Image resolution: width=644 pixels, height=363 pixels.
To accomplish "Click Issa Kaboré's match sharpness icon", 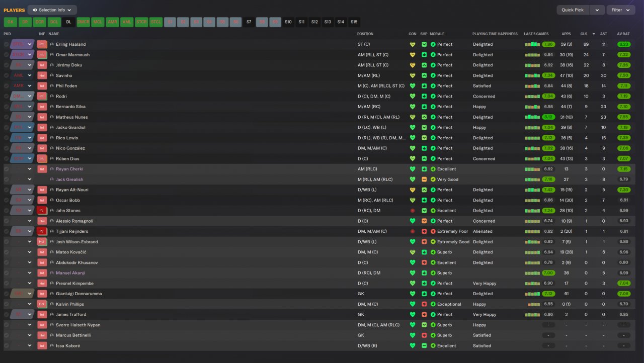I will click(424, 346).
